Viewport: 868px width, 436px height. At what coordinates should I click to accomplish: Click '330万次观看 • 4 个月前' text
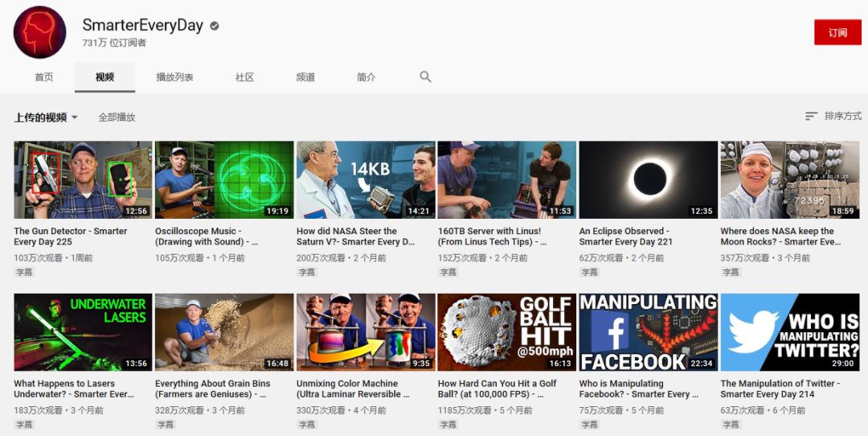342,410
